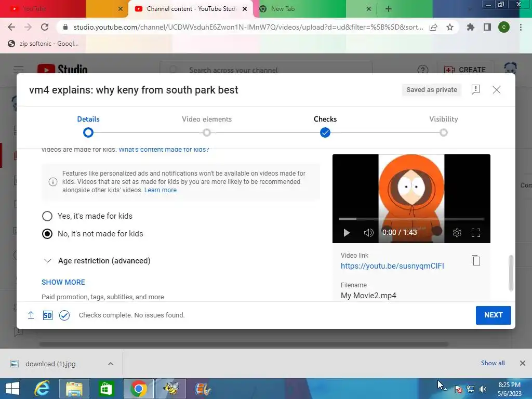This screenshot has width=532, height=399.
Task: Click the address bar URL
Action: (248, 27)
